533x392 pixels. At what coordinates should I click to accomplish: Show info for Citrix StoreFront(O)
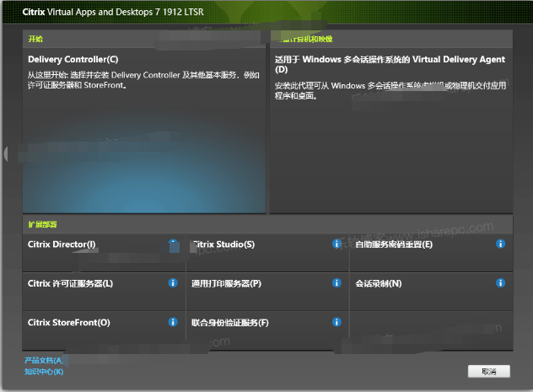(173, 322)
